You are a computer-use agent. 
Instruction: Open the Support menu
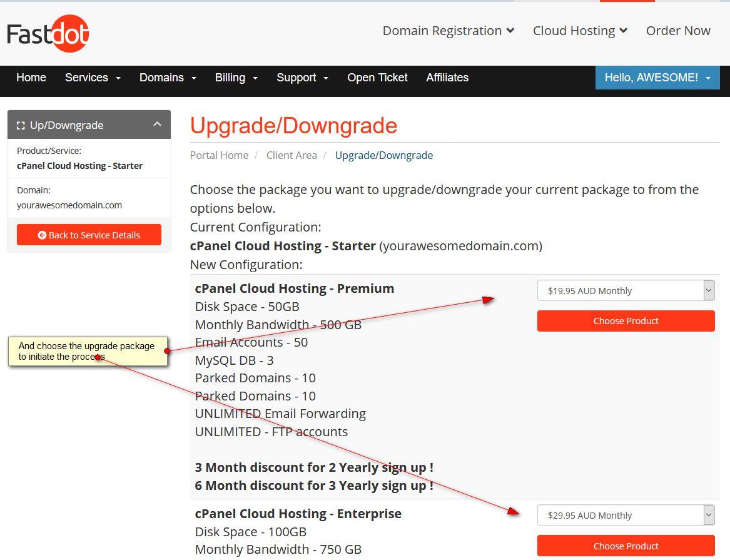click(x=302, y=77)
